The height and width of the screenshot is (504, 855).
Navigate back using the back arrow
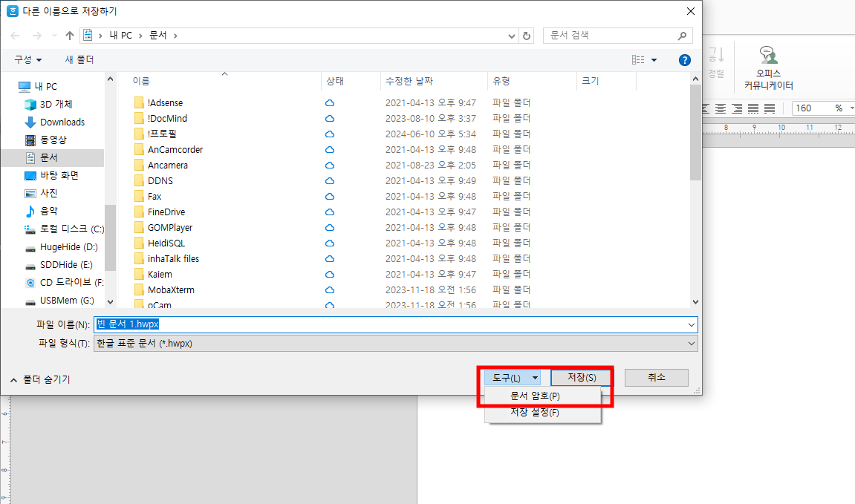[x=15, y=35]
